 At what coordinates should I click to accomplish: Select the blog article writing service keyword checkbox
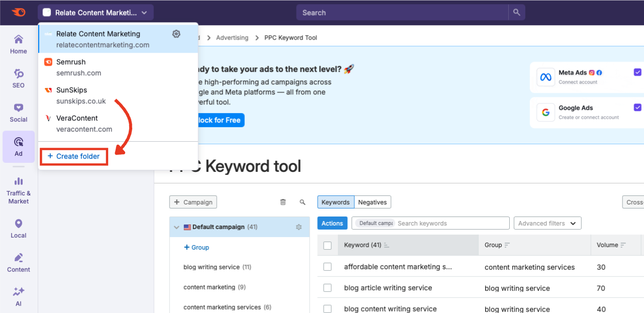pyautogui.click(x=328, y=288)
